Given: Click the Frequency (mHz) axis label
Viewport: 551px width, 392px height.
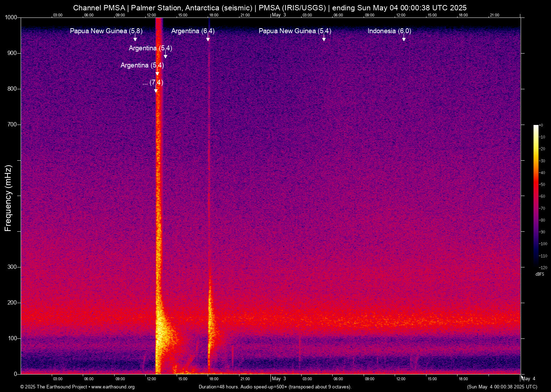Looking at the screenshot, I should pos(8,198).
